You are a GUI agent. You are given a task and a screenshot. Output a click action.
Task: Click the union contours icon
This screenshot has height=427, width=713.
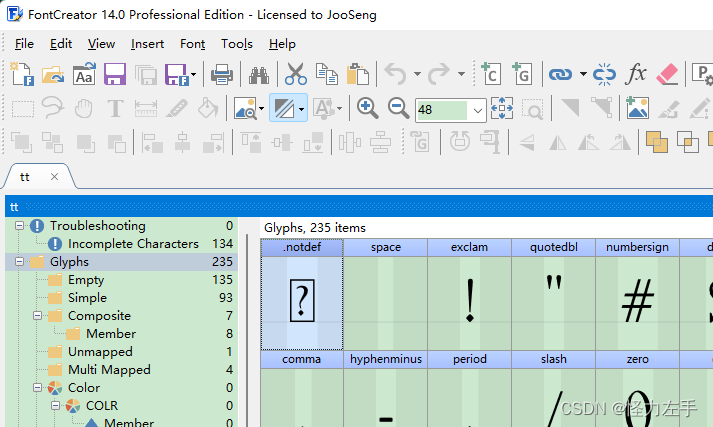[657, 142]
